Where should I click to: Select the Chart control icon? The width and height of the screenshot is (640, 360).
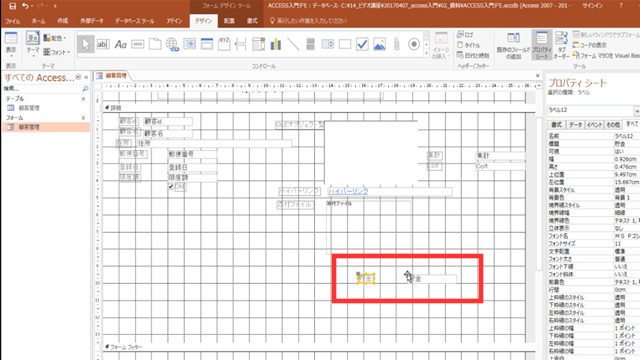coord(276,44)
